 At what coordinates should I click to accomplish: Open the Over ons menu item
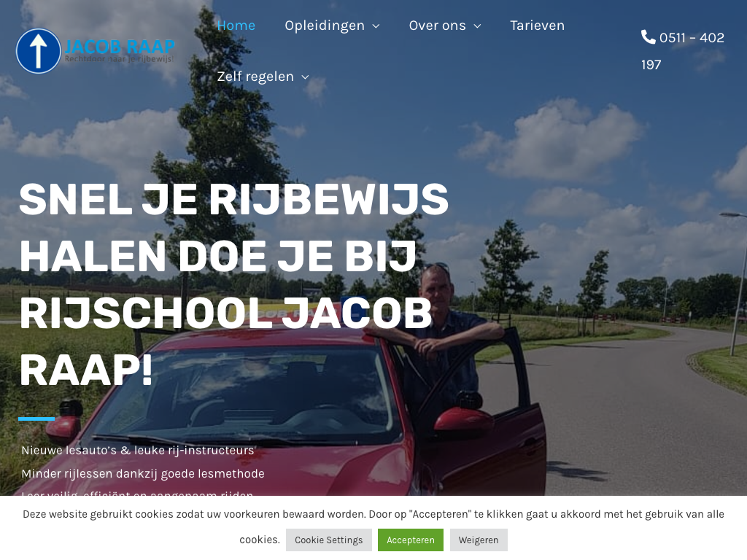pos(437,26)
